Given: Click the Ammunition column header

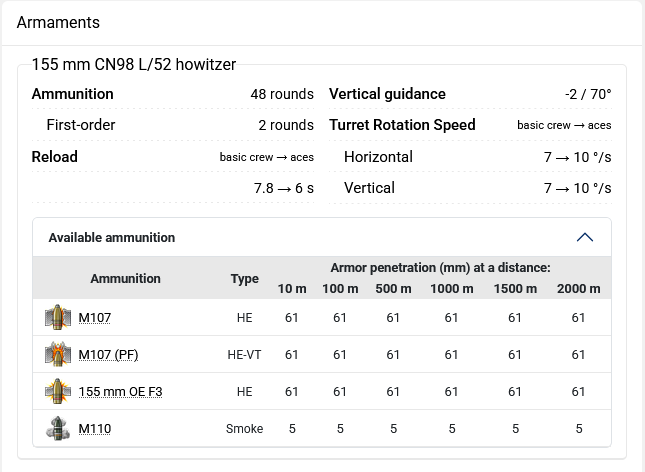Looking at the screenshot, I should (125, 279).
